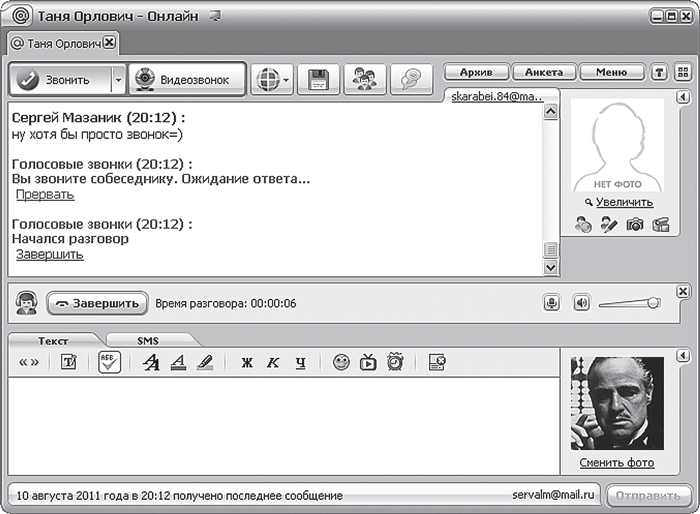The image size is (700, 514).
Task: Switch to the SMS tab
Action: point(148,341)
